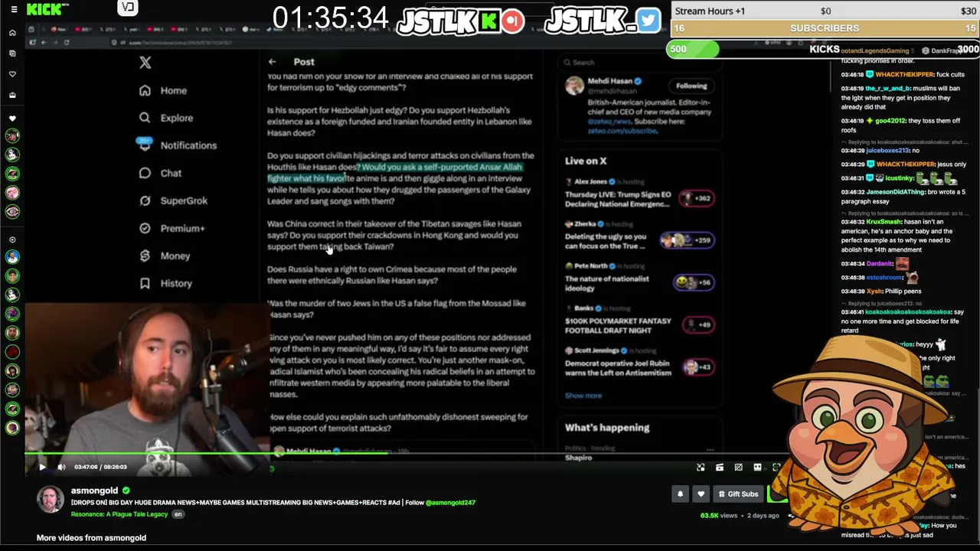Open the @asmongold247 link

tap(451, 503)
